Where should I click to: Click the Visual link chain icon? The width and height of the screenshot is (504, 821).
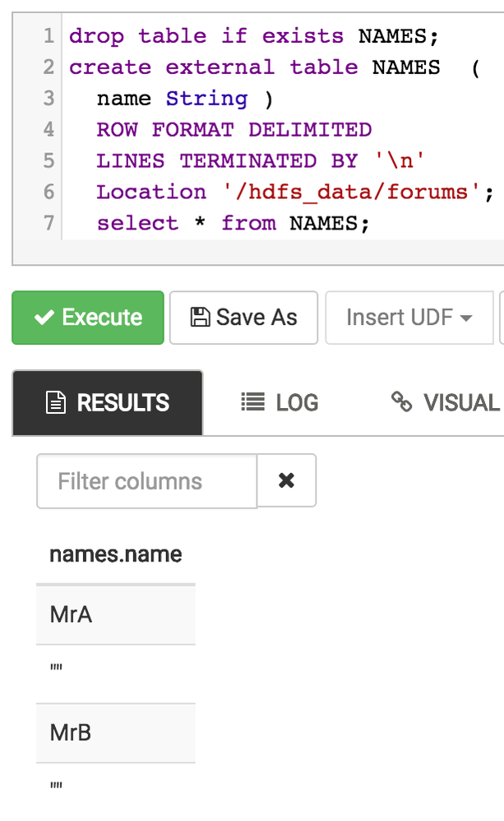point(402,402)
